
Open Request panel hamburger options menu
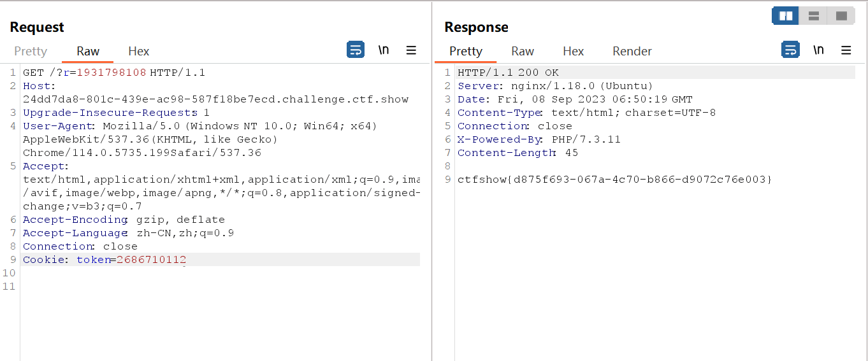[x=411, y=50]
